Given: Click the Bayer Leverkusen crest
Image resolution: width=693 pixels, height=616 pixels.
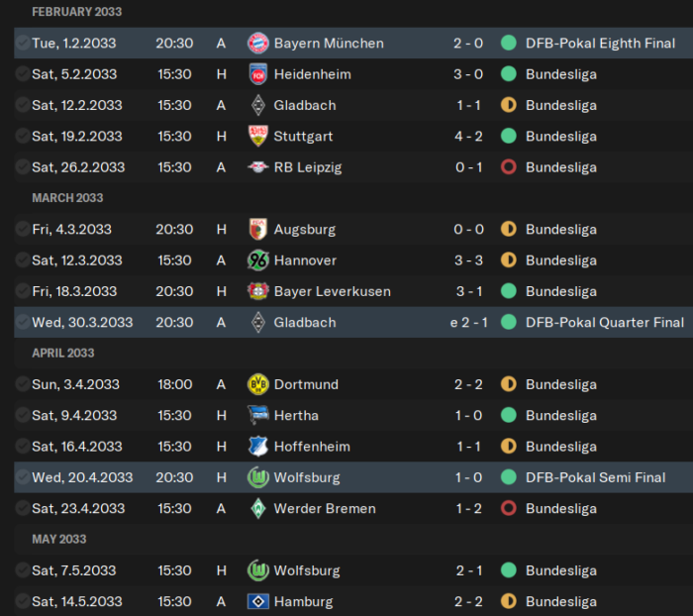Looking at the screenshot, I should (x=258, y=291).
